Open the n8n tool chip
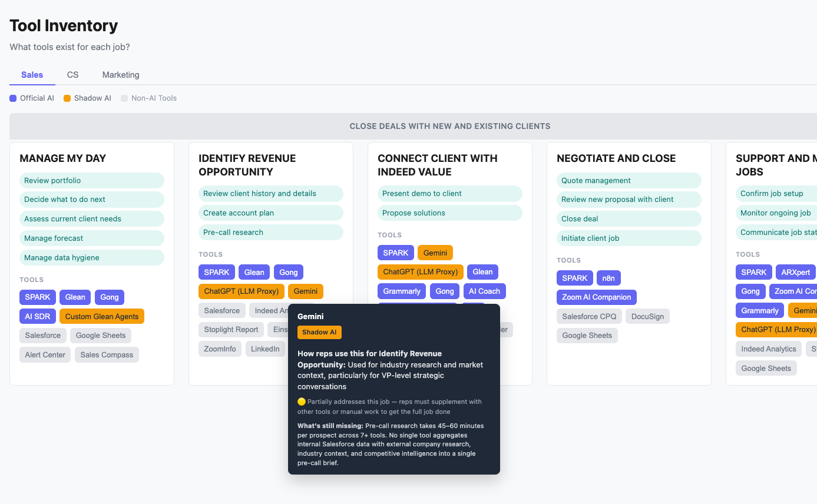817x504 pixels. [608, 278]
